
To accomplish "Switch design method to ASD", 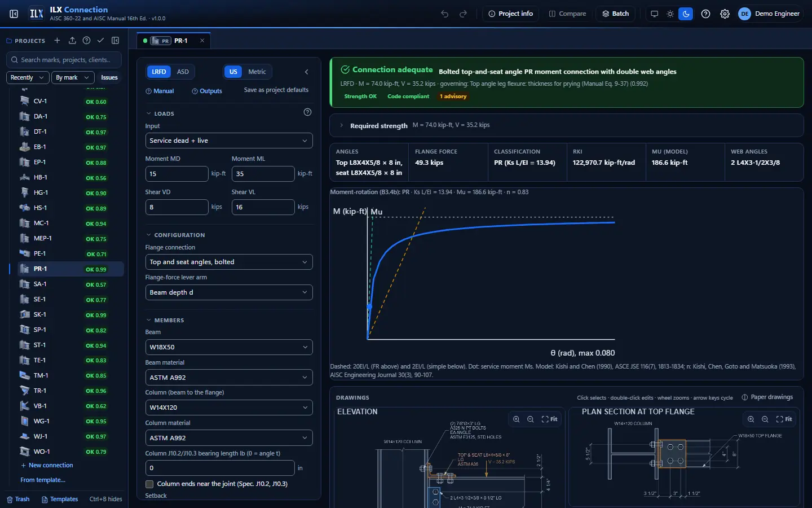I will point(183,72).
